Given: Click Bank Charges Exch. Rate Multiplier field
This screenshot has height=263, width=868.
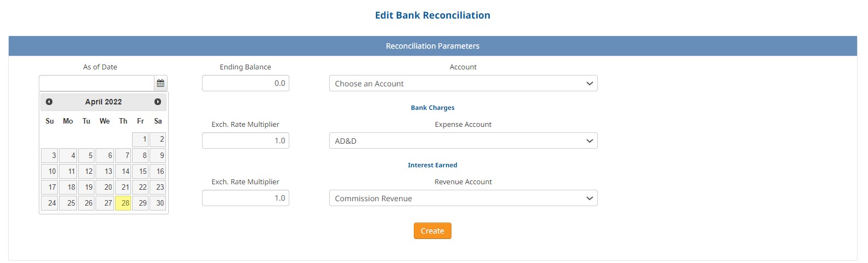Looking at the screenshot, I should (x=246, y=141).
